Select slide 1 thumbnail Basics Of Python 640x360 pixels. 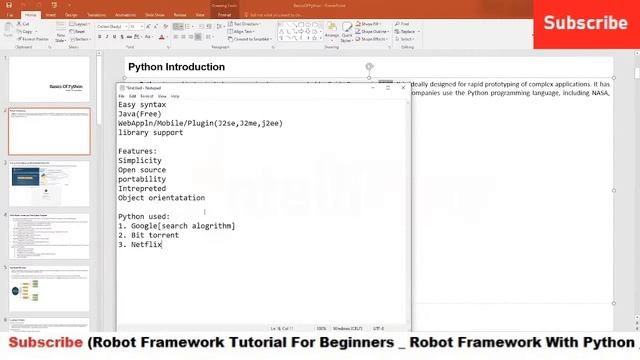49,79
